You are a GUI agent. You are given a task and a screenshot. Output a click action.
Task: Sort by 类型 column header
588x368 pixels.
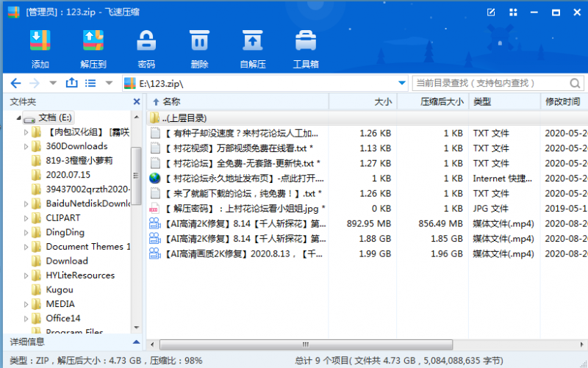click(x=481, y=101)
